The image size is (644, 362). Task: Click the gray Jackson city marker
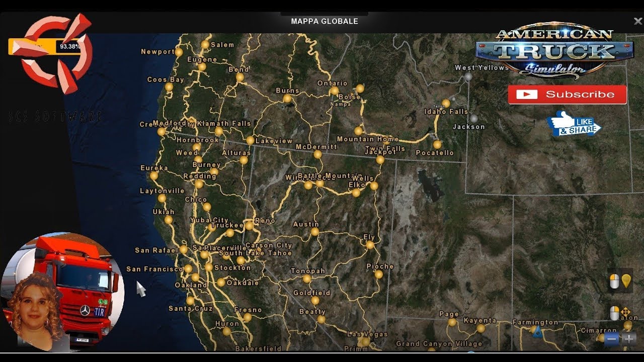474,119
